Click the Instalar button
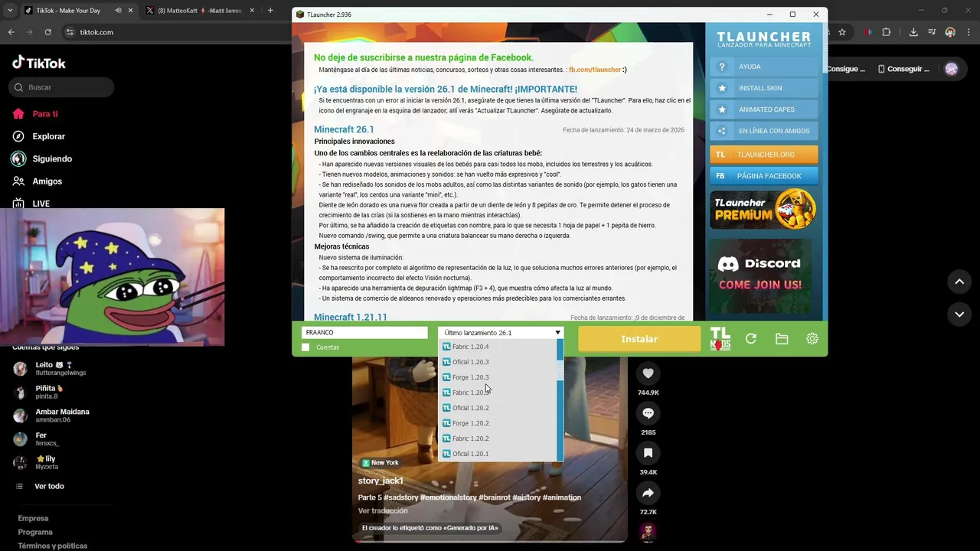This screenshot has height=551, width=980. coord(639,339)
